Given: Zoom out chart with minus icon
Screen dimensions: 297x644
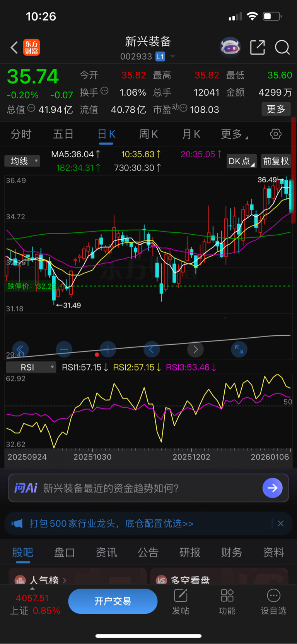Looking at the screenshot, I should tap(64, 349).
